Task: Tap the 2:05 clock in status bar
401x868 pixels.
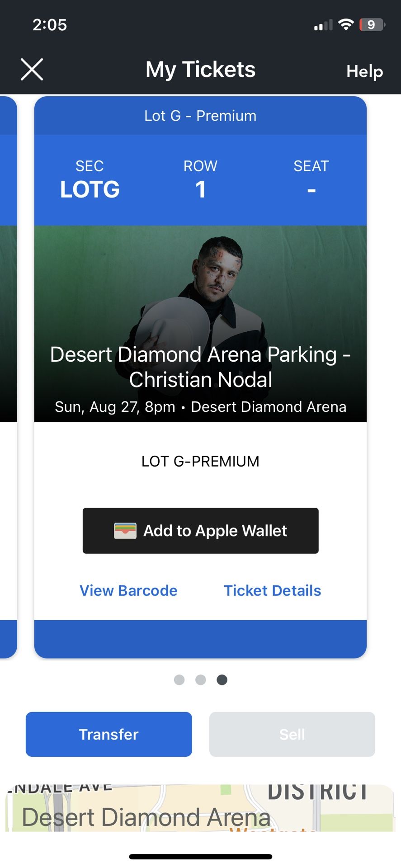Action: click(x=50, y=24)
